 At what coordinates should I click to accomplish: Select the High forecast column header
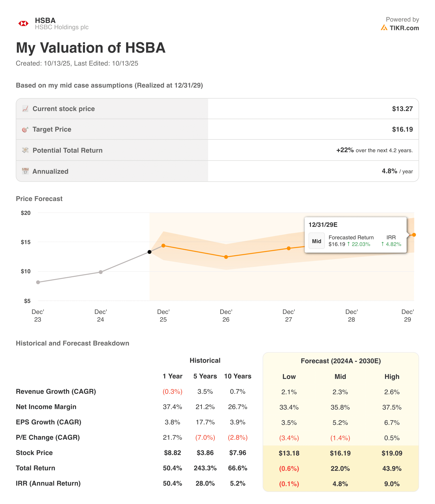click(392, 377)
